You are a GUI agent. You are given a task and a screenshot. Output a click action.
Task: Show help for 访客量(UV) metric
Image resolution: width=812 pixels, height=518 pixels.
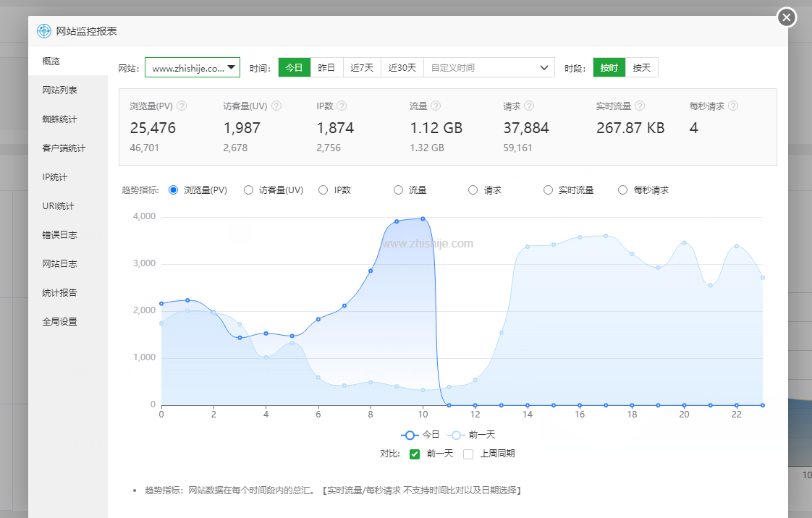pyautogui.click(x=276, y=106)
